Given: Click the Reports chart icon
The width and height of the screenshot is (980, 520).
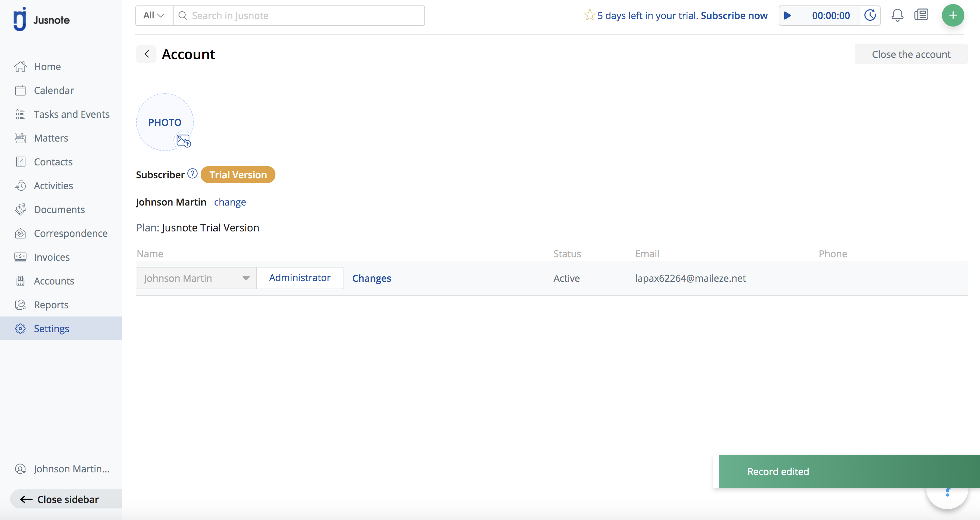Looking at the screenshot, I should coord(20,305).
